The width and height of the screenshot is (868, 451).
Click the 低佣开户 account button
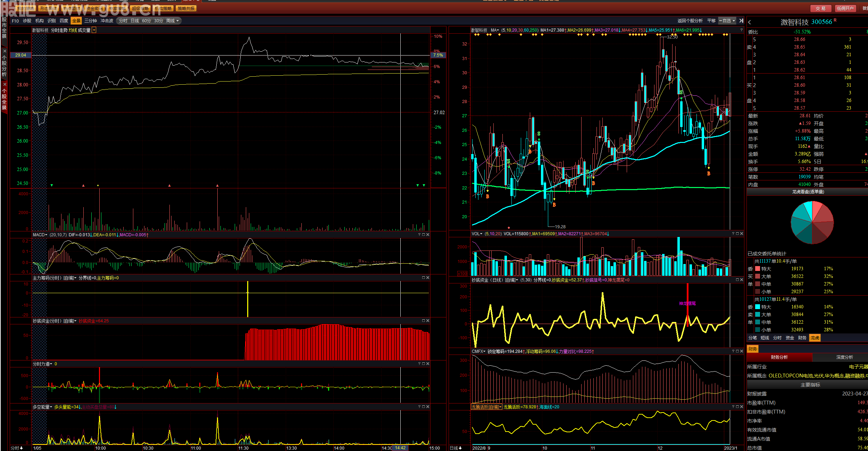pos(845,8)
